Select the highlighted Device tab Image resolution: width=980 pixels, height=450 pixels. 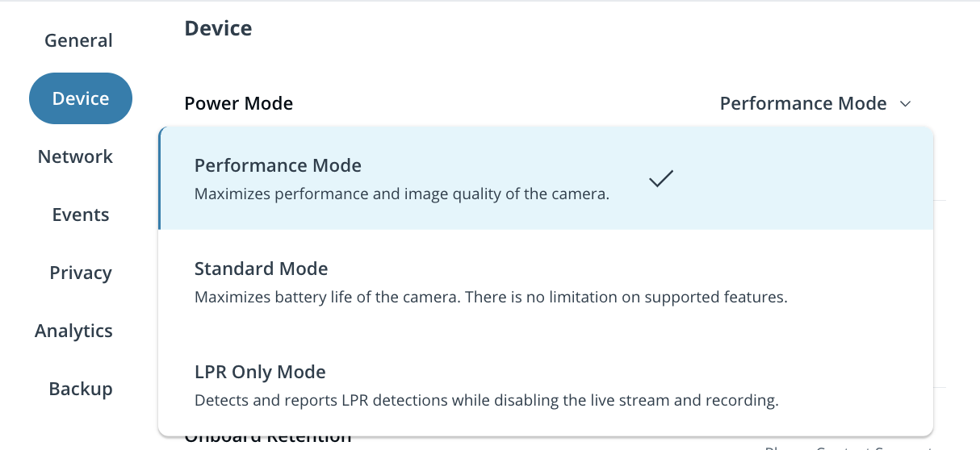81,98
